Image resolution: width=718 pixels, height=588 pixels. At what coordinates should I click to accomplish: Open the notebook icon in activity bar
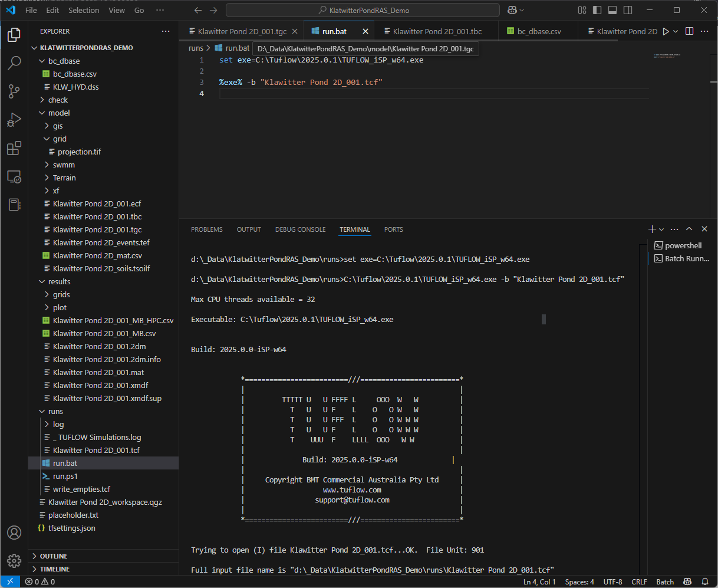[x=14, y=205]
